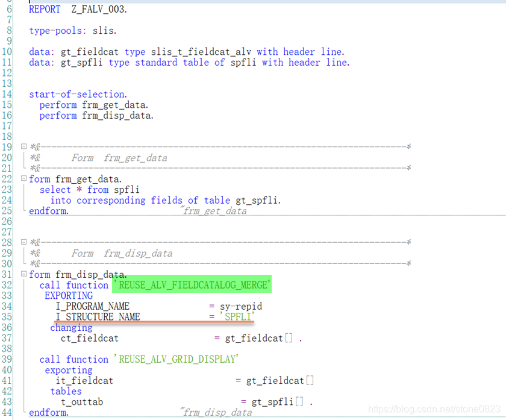Image resolution: width=506 pixels, height=420 pixels.
Task: Click gt_spfli[] value on line 43
Action: pos(278,402)
